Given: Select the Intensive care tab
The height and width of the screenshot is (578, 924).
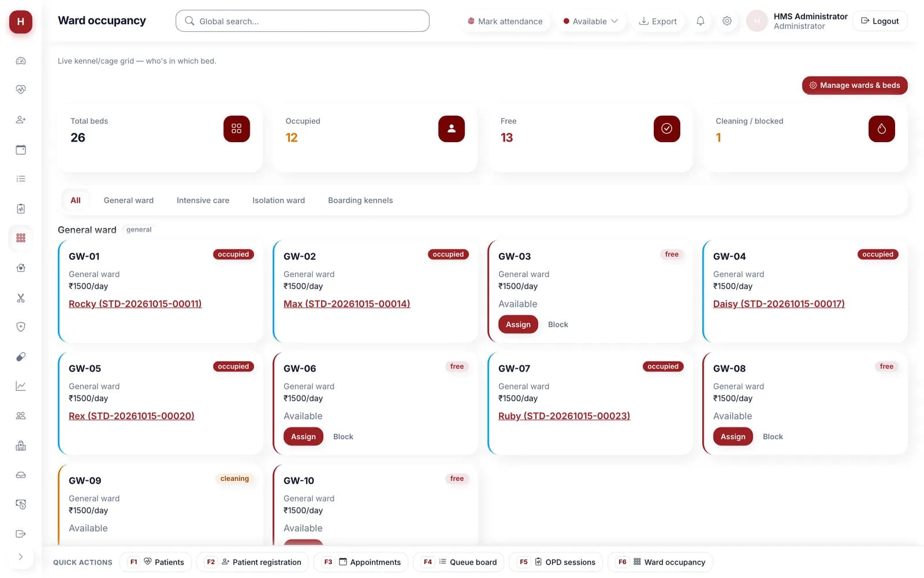Looking at the screenshot, I should [x=203, y=201].
